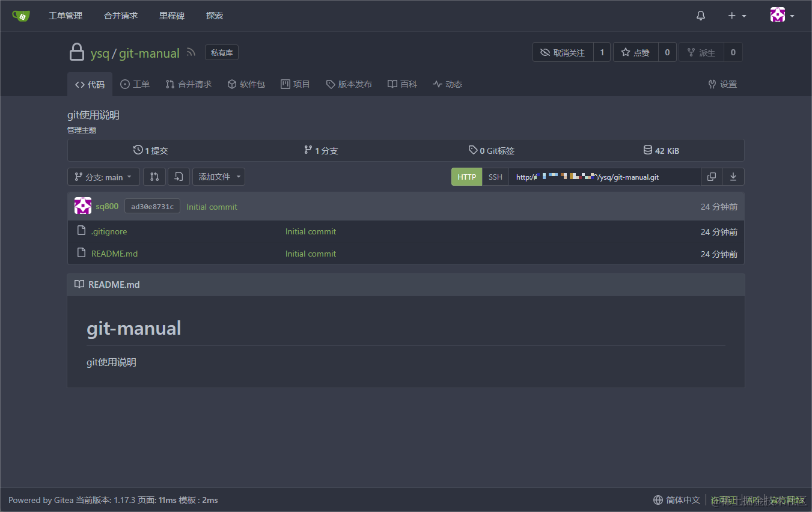Switch to the 版本发布 tab
Viewport: 812px width, 512px height.
click(349, 84)
